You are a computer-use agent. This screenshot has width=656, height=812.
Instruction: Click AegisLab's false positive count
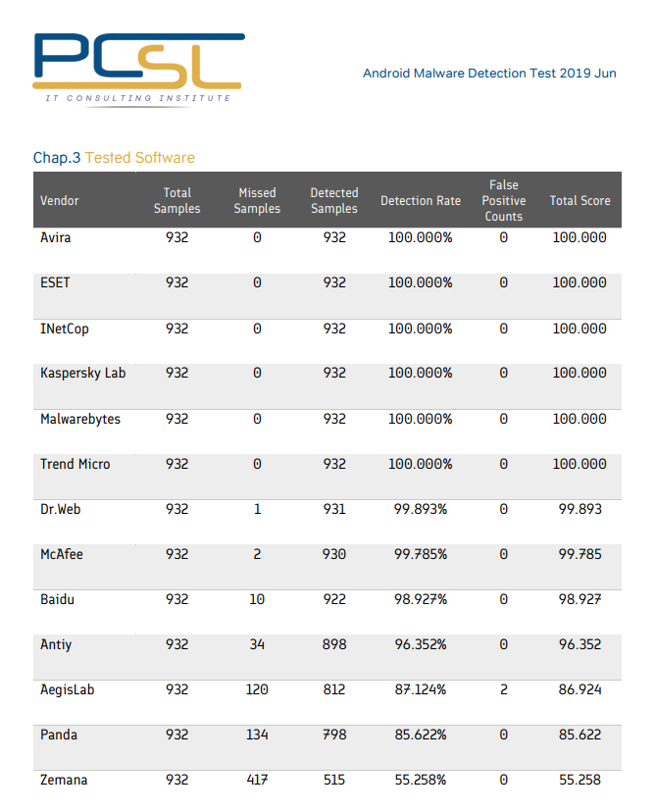(504, 689)
